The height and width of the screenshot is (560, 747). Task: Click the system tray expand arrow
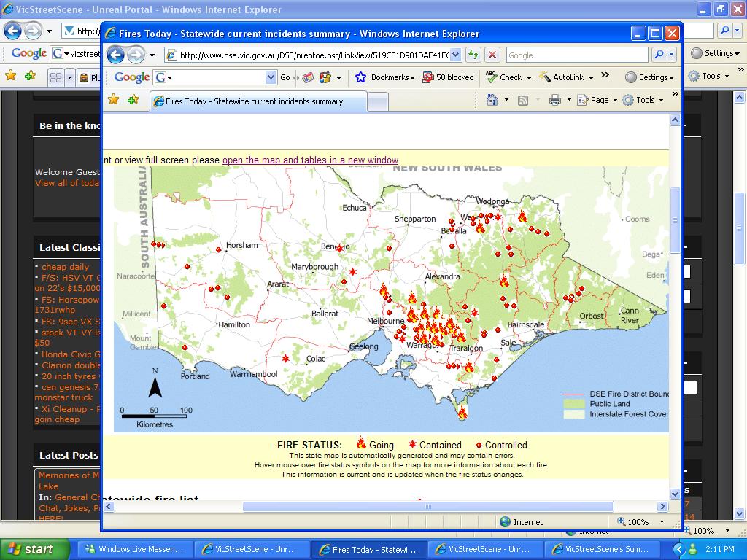678,549
